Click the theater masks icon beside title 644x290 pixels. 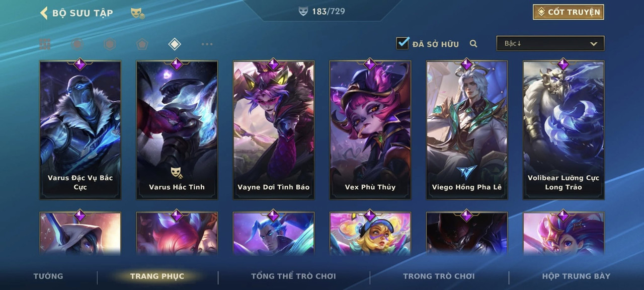tap(137, 14)
